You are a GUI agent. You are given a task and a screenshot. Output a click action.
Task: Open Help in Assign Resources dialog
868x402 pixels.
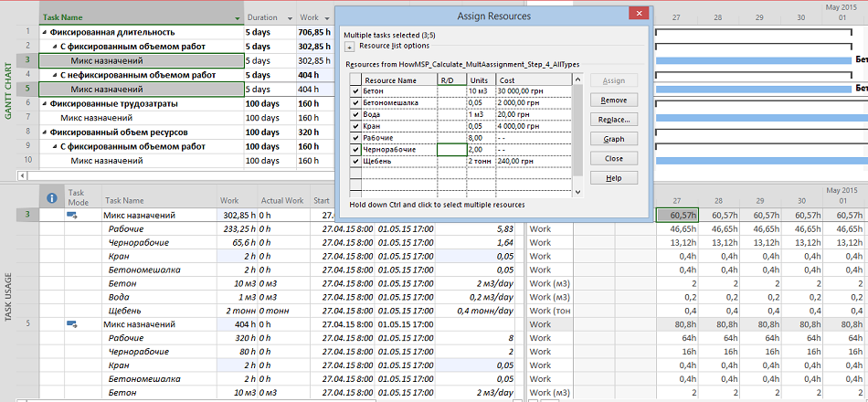coord(613,178)
